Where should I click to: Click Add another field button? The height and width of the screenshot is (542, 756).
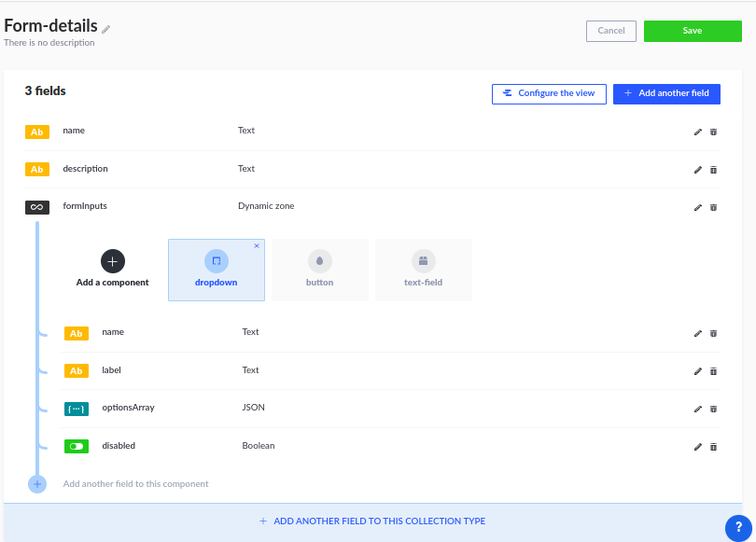click(x=666, y=93)
